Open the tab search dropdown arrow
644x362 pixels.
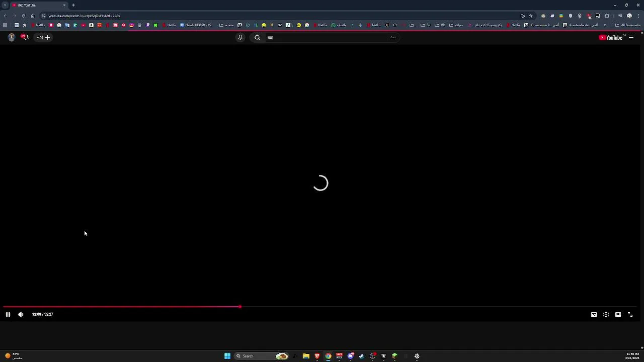click(5, 5)
